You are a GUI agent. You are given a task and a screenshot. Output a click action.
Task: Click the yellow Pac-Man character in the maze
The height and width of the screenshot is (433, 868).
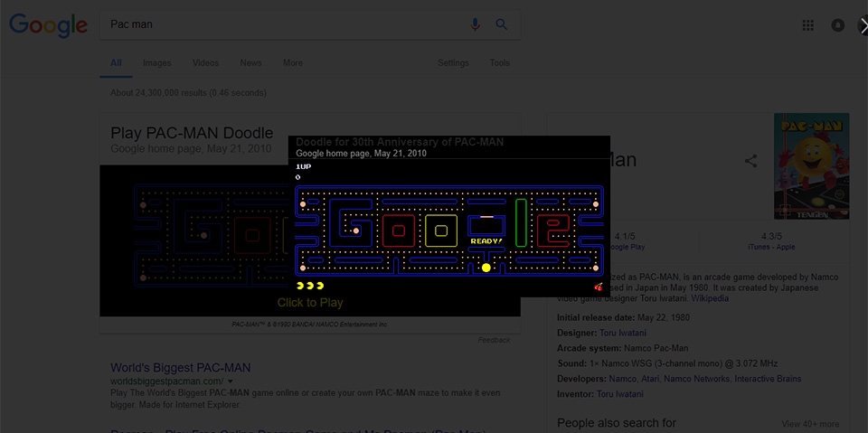486,268
